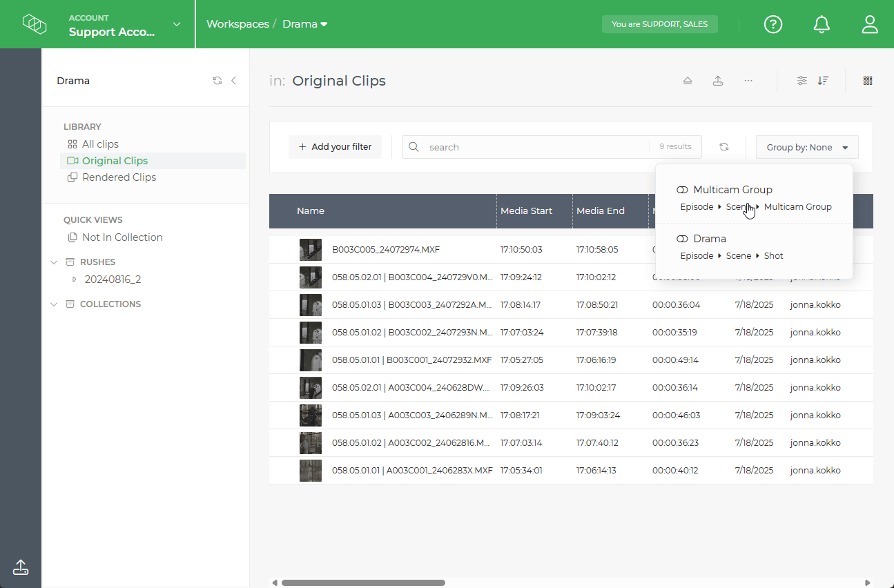Collapse the RUSHES section
894x588 pixels.
point(54,262)
